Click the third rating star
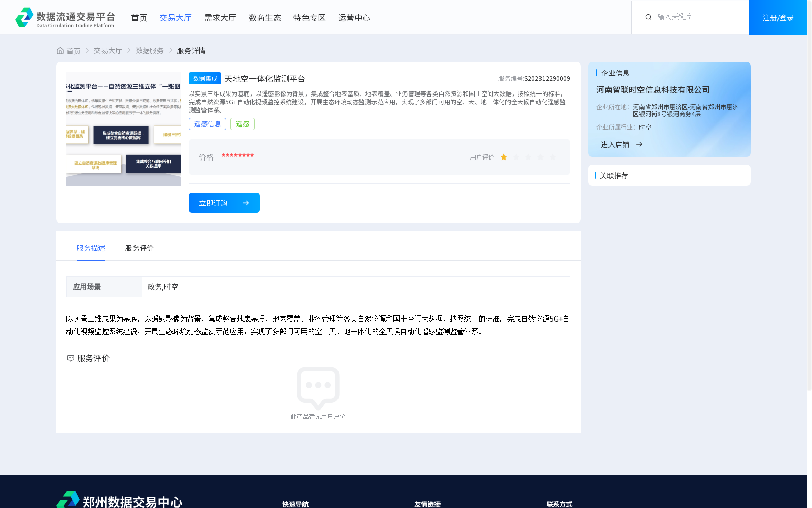 pyautogui.click(x=528, y=157)
